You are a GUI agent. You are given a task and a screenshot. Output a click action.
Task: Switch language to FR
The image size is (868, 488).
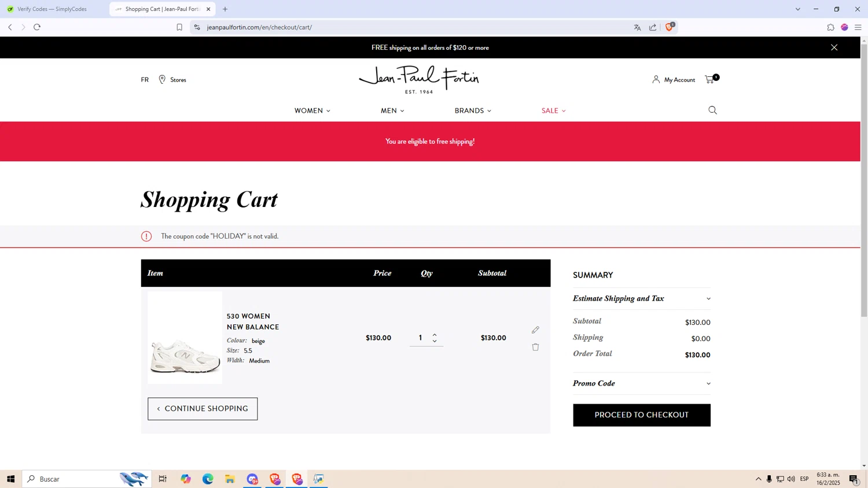click(145, 80)
